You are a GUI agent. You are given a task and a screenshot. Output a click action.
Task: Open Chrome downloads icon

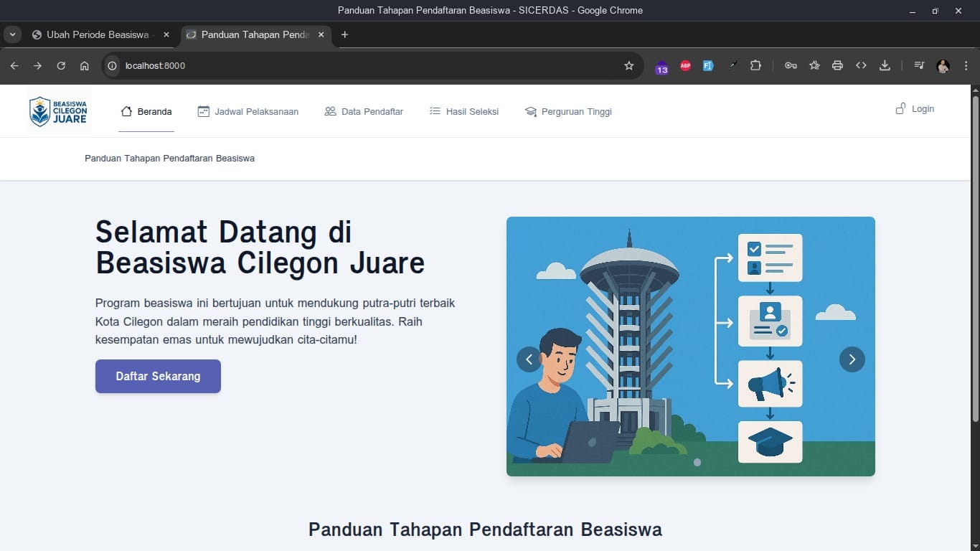point(885,66)
